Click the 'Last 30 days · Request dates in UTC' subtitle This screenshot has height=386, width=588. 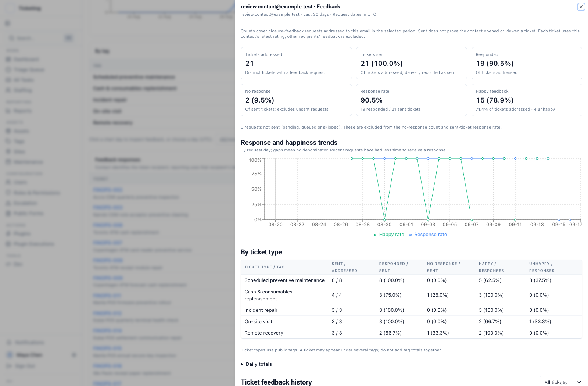click(x=340, y=15)
